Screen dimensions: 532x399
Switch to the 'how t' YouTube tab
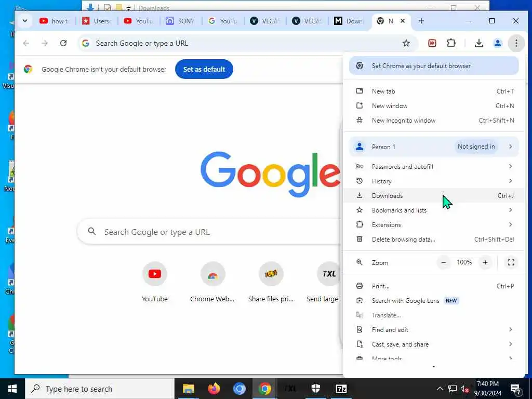click(x=55, y=21)
